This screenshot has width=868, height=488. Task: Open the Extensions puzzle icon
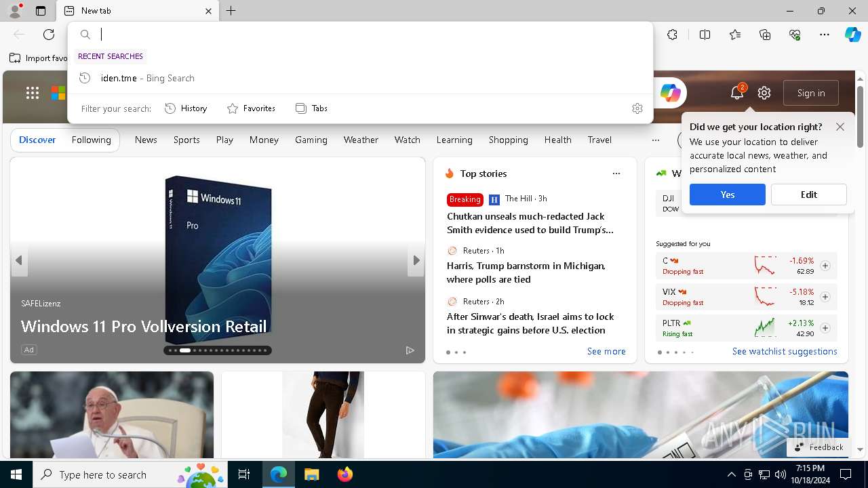pos(672,35)
